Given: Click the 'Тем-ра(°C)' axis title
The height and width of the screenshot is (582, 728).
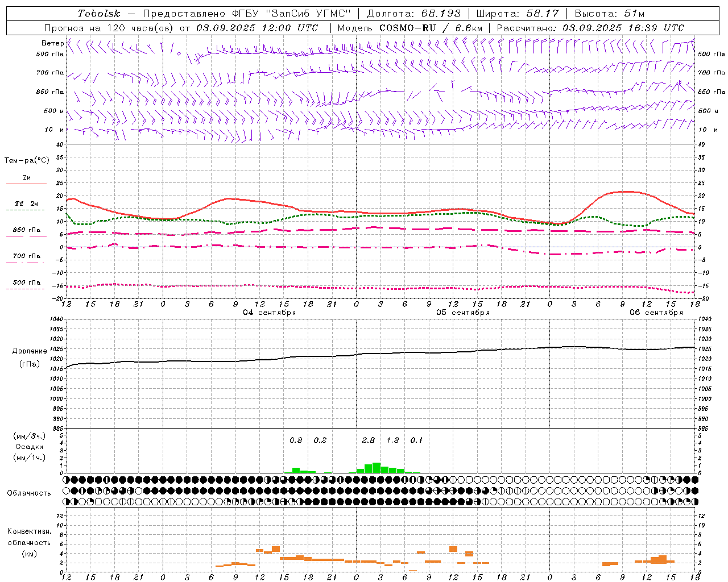Looking at the screenshot, I should point(27,161).
